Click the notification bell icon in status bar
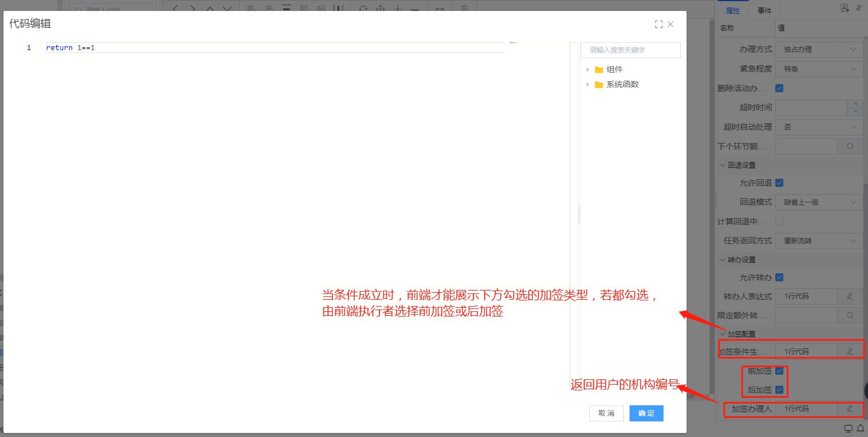Image resolution: width=868 pixels, height=437 pixels. pyautogui.click(x=861, y=428)
